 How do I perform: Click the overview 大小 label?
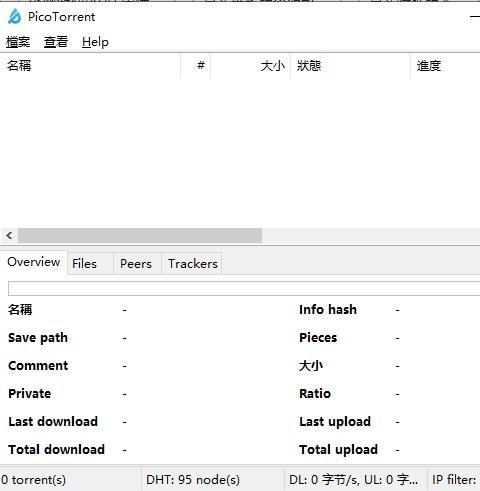311,366
